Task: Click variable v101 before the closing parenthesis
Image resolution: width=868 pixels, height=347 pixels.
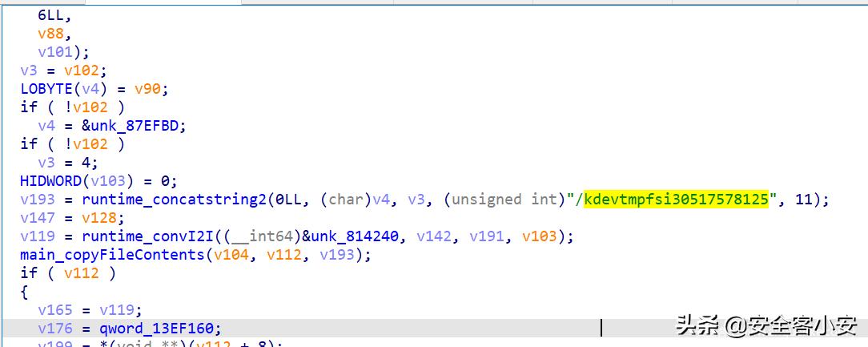Action: click(x=55, y=52)
